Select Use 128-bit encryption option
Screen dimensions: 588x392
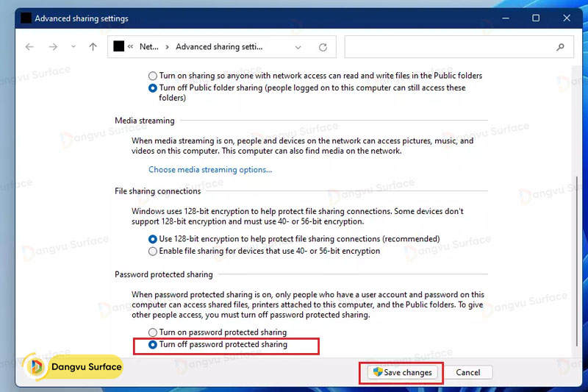tap(153, 239)
